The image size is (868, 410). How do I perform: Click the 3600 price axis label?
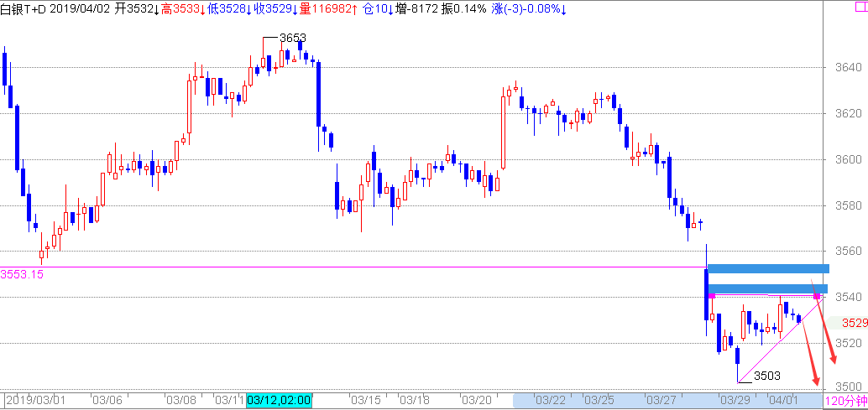pyautogui.click(x=849, y=159)
